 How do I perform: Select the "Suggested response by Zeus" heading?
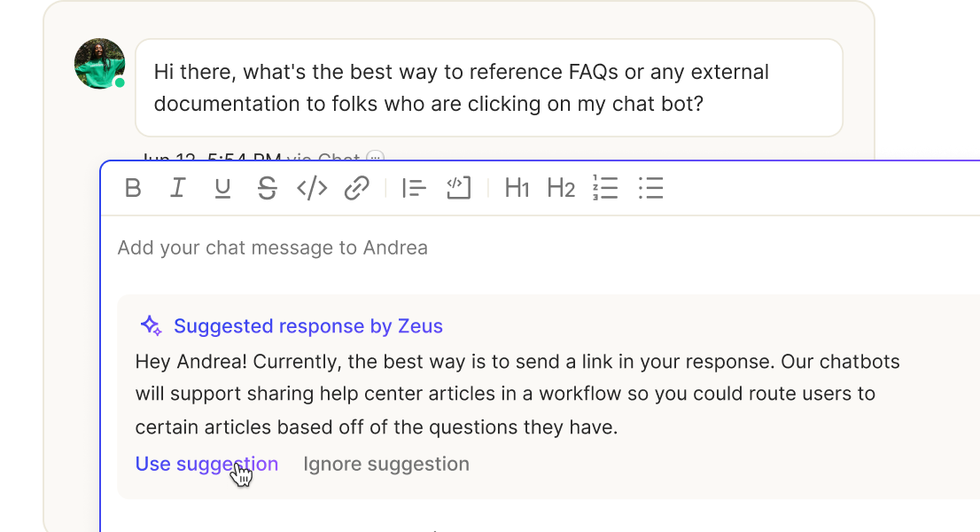click(x=308, y=325)
